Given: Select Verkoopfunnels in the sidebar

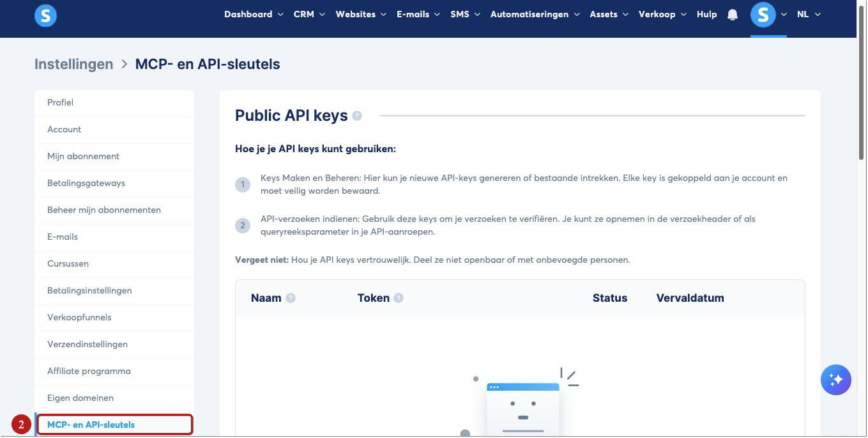Looking at the screenshot, I should 114,317.
